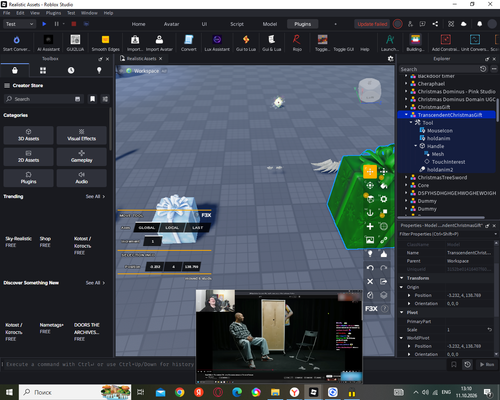
Task: Switch to the Avatar ribbon tab
Action: (x=171, y=24)
